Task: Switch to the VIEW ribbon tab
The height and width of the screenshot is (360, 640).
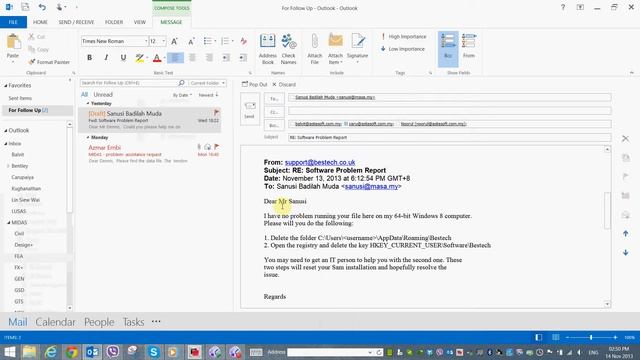Action: pos(140,22)
